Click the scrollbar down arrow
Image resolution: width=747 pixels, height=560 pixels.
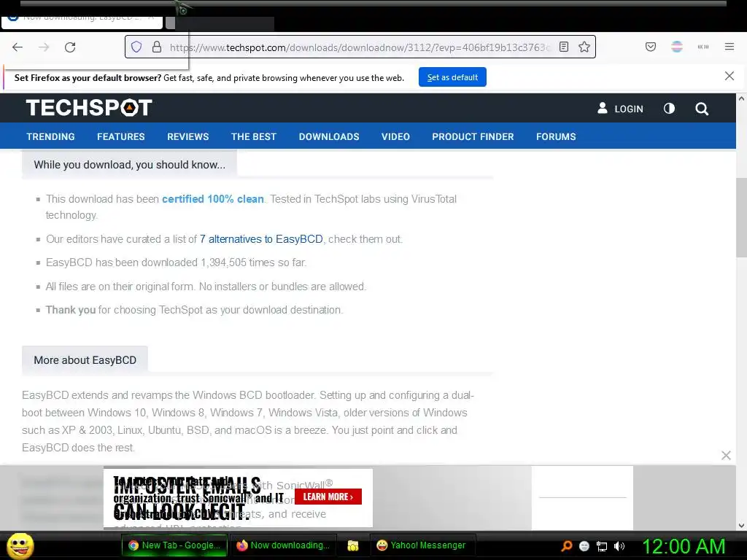pos(741,525)
